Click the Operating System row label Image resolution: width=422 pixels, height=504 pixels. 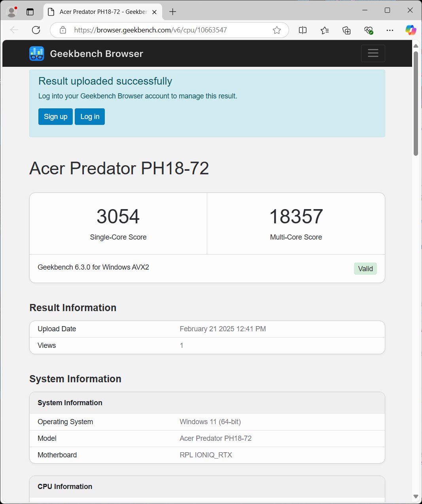(65, 422)
